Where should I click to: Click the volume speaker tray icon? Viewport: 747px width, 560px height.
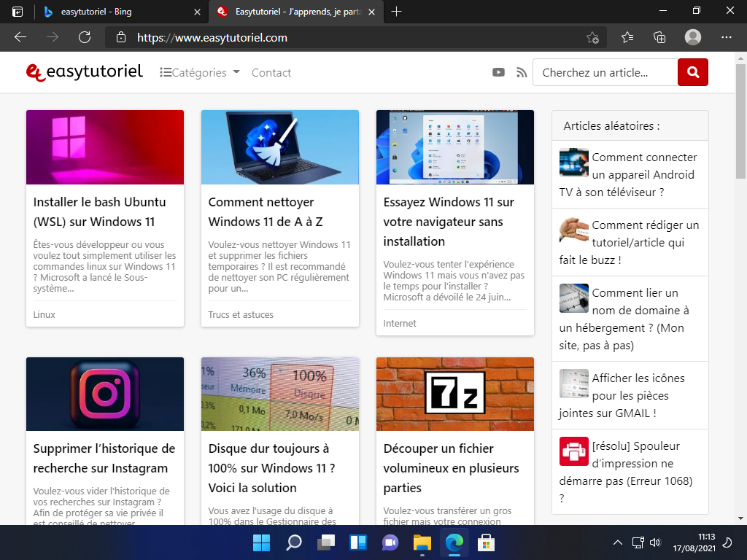[x=656, y=542]
